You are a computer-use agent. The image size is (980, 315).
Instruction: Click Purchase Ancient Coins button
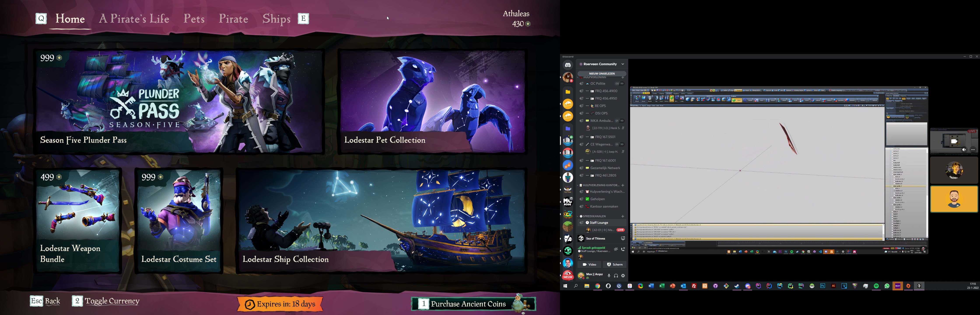pos(468,304)
